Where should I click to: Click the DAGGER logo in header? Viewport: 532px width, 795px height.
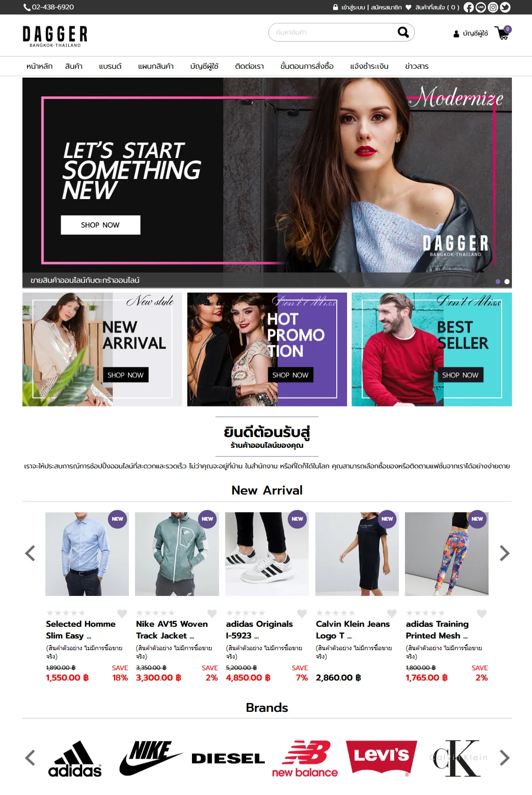tap(55, 36)
